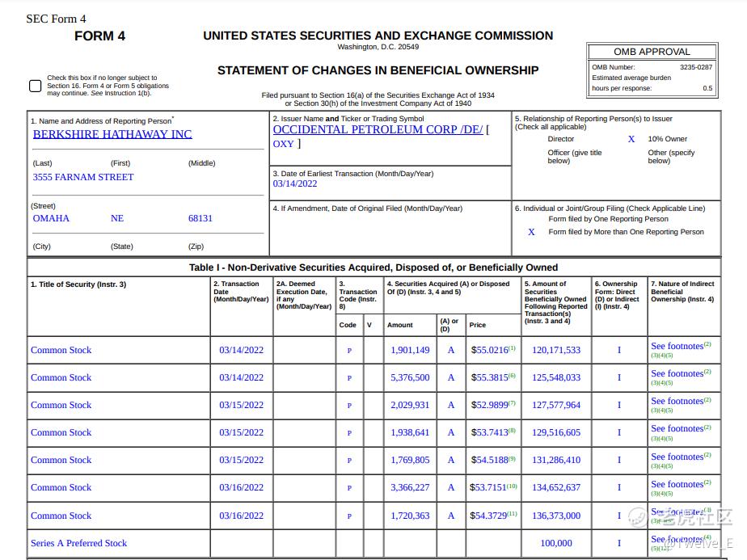Click See footnotes in the 2,029,931 row
Viewport: 747px width, 560px height.
coord(677,402)
